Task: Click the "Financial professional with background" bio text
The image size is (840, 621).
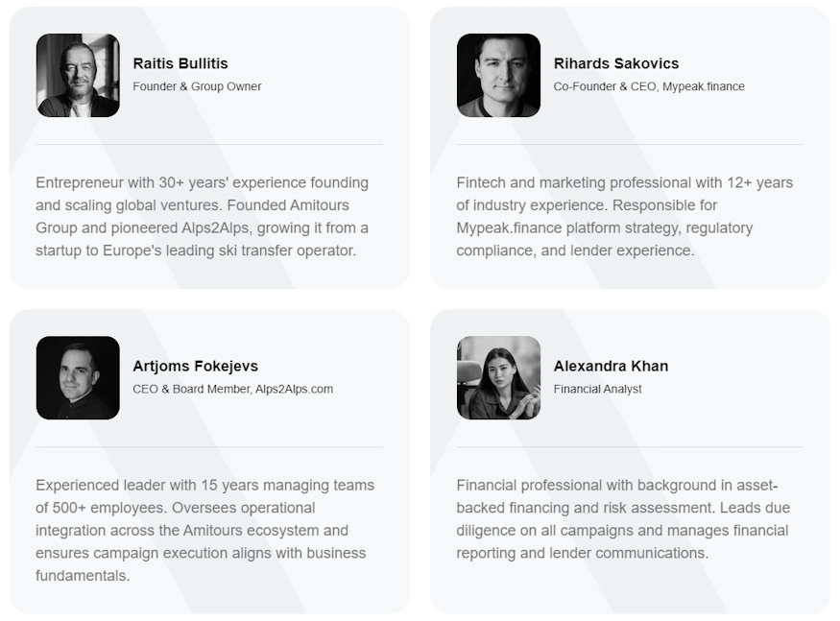Action: point(623,519)
